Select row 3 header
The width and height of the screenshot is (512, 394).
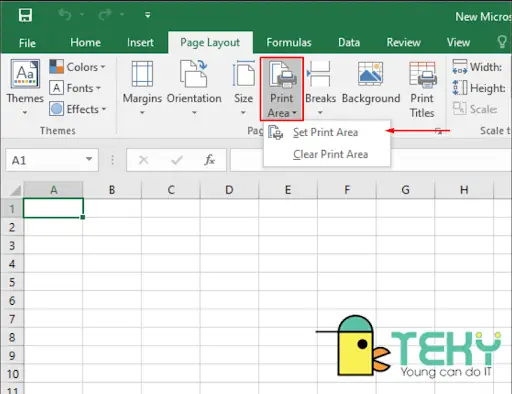(x=12, y=245)
